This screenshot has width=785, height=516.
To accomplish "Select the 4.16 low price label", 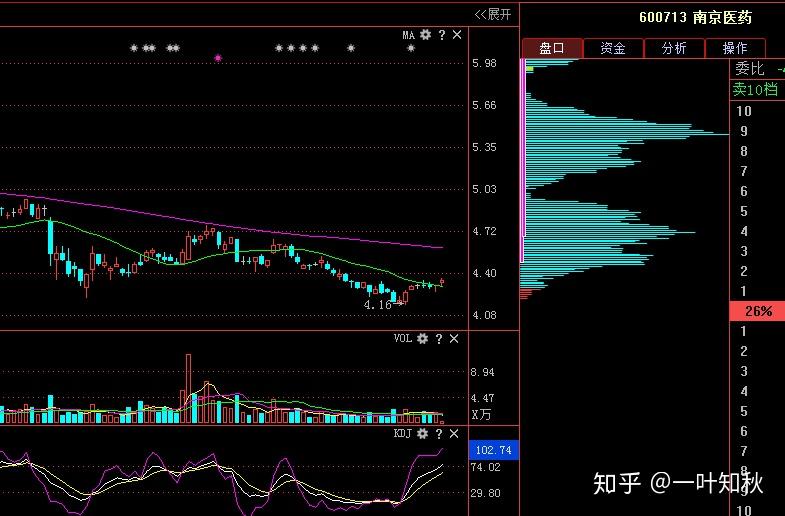I will coord(378,305).
